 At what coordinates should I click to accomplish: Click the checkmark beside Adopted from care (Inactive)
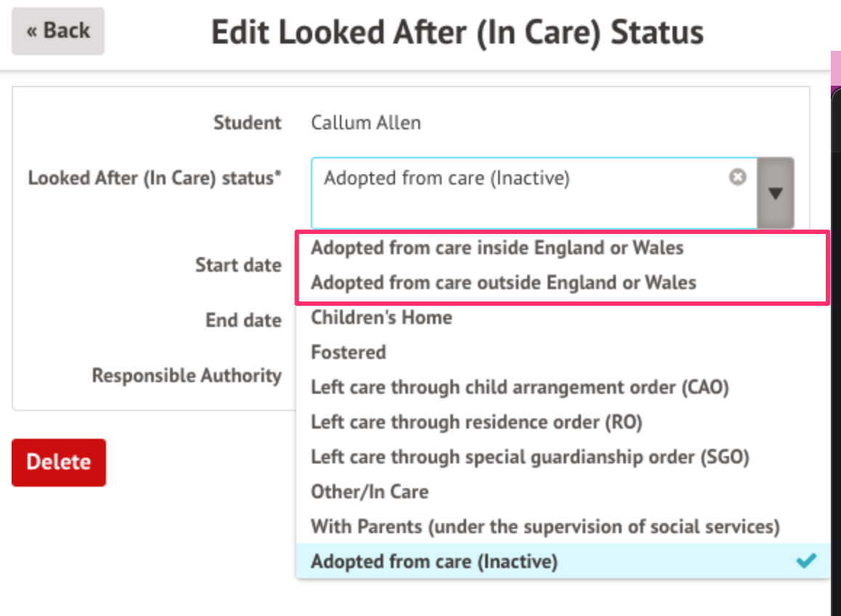pyautogui.click(x=805, y=561)
